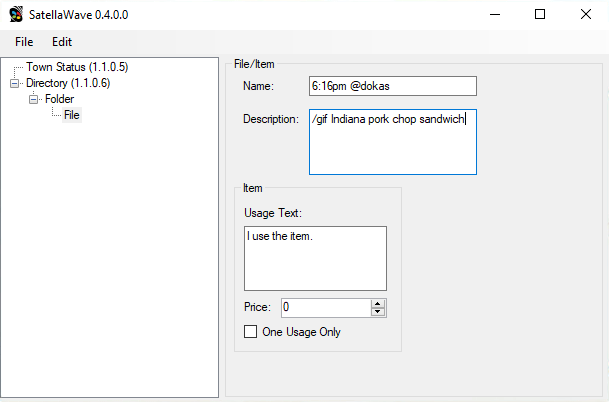Image resolution: width=609 pixels, height=402 pixels.
Task: Close the SatellaWave window
Action: point(586,15)
